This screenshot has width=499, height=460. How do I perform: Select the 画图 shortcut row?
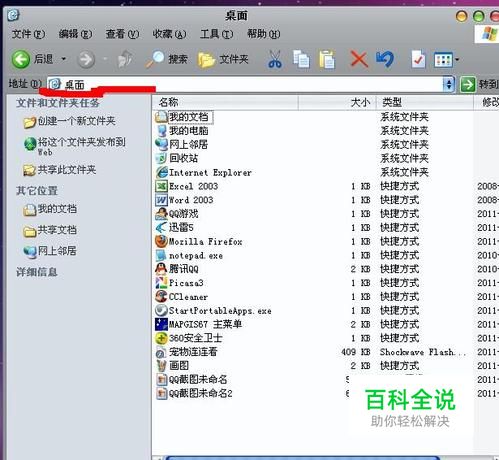coord(173,366)
